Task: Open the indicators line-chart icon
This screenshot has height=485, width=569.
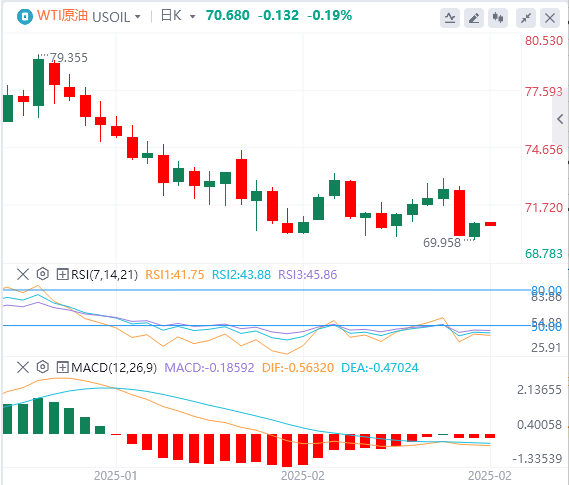Action: (x=450, y=17)
